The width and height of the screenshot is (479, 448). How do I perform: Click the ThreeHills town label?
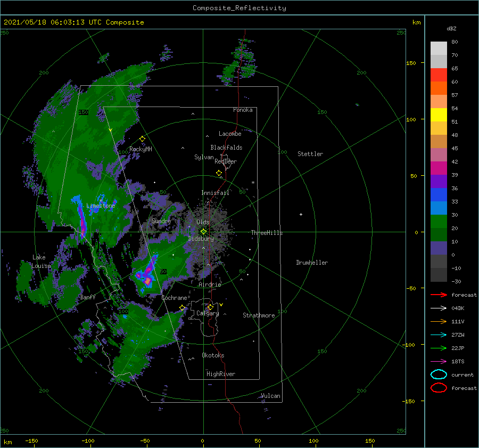pyautogui.click(x=267, y=233)
